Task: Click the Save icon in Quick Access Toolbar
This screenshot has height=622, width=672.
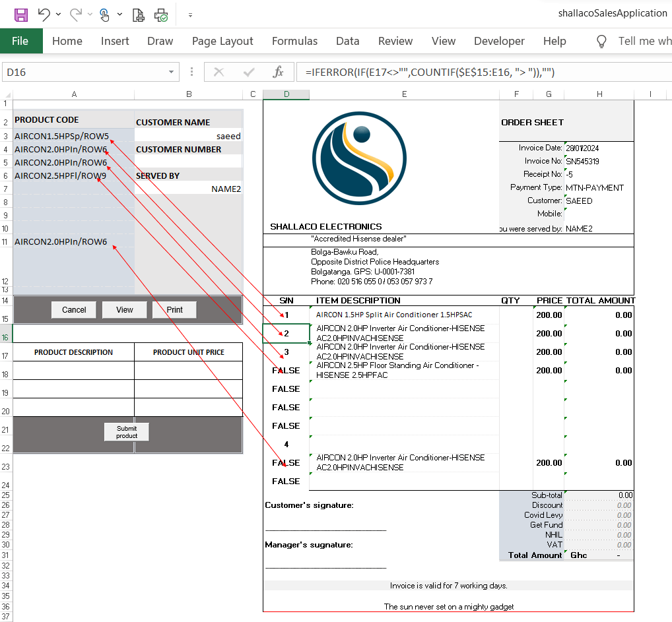Action: pyautogui.click(x=20, y=15)
